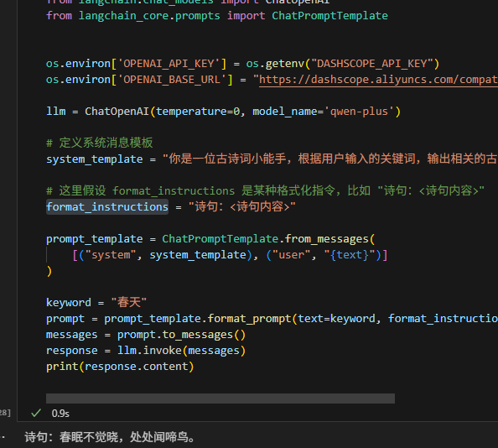The image size is (498, 448).
Task: Click the "system" role string
Action: [110, 255]
